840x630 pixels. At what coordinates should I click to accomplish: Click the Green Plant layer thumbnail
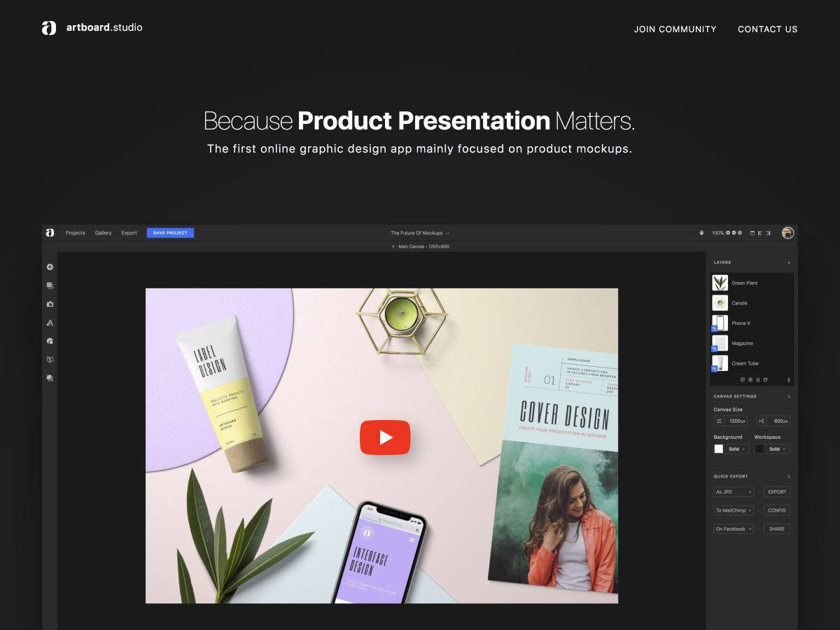[x=720, y=283]
